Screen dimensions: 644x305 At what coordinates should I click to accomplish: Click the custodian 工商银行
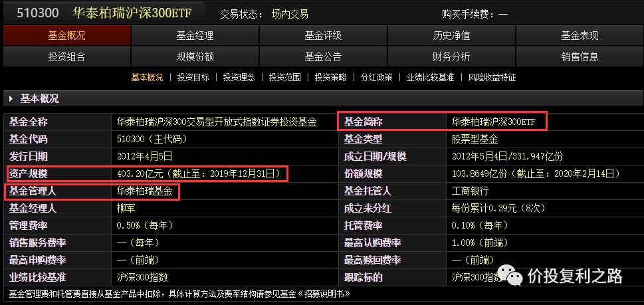tap(470, 191)
